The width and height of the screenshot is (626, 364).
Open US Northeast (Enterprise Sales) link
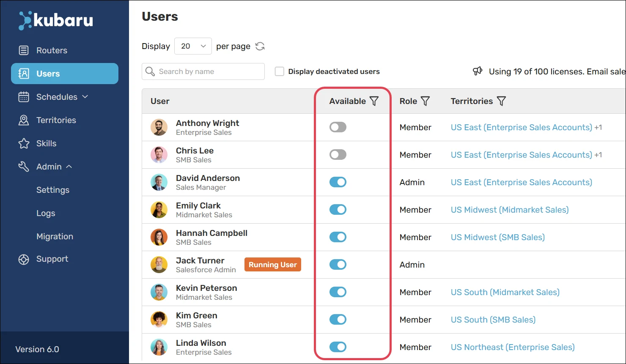pyautogui.click(x=513, y=347)
